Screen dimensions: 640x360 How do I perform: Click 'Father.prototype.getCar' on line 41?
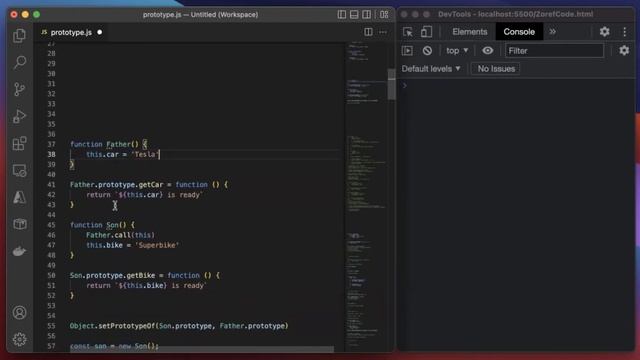tap(116, 184)
